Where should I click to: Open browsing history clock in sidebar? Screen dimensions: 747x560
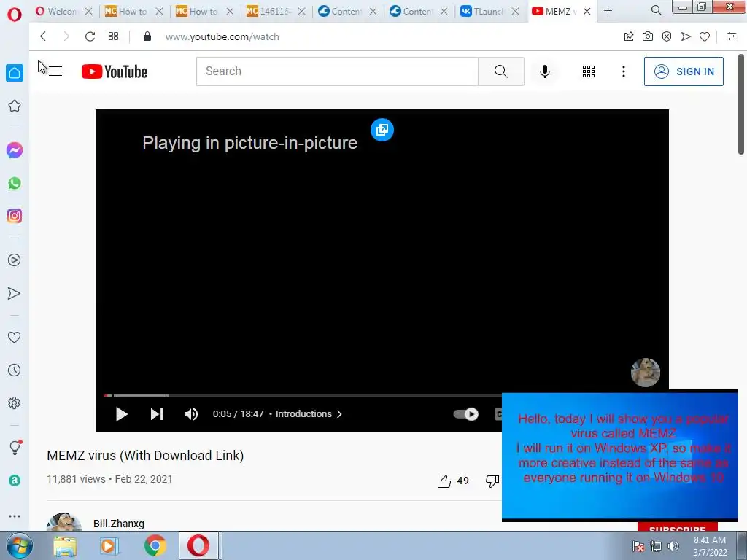(x=15, y=370)
